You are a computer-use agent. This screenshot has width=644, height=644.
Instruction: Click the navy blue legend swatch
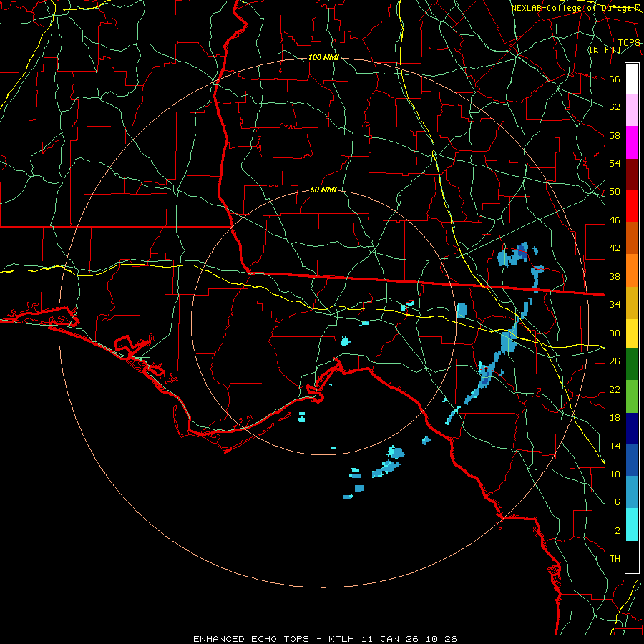click(632, 429)
